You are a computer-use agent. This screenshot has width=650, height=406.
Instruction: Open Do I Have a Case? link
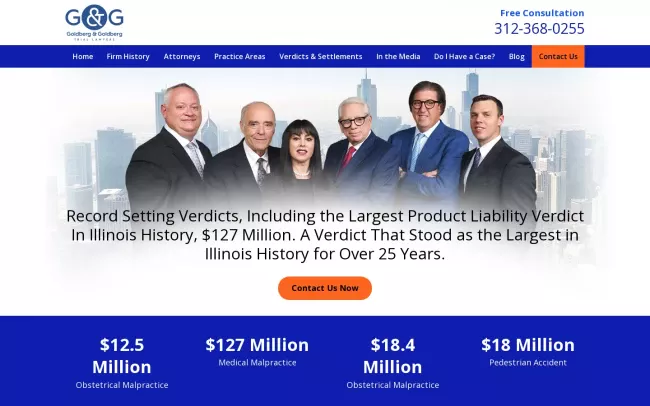464,56
